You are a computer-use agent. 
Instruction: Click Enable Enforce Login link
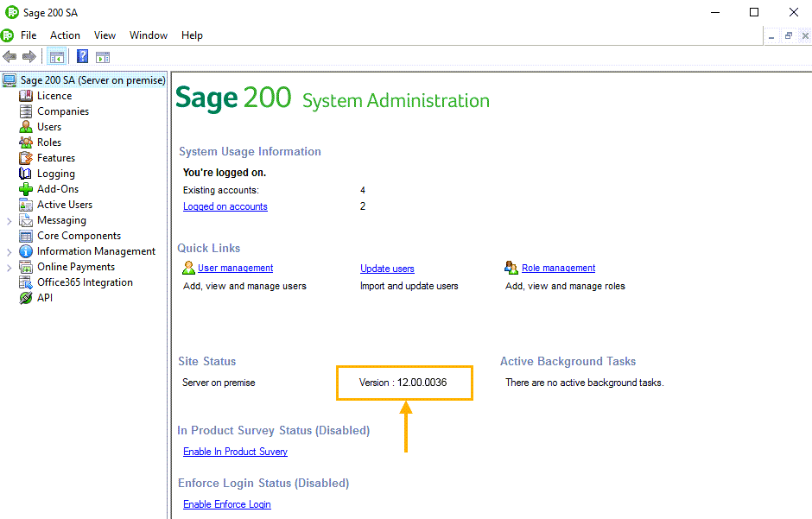point(227,504)
